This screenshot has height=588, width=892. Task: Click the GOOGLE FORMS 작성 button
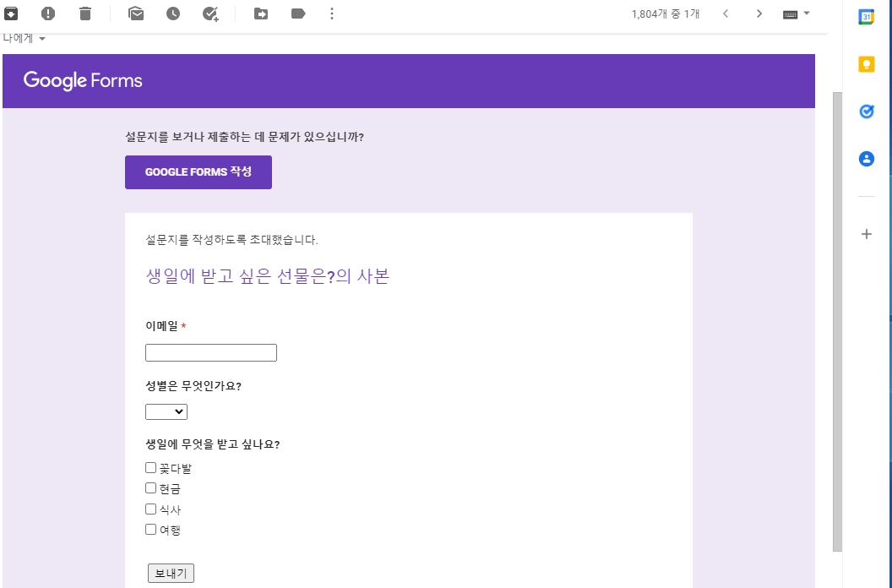tap(198, 171)
